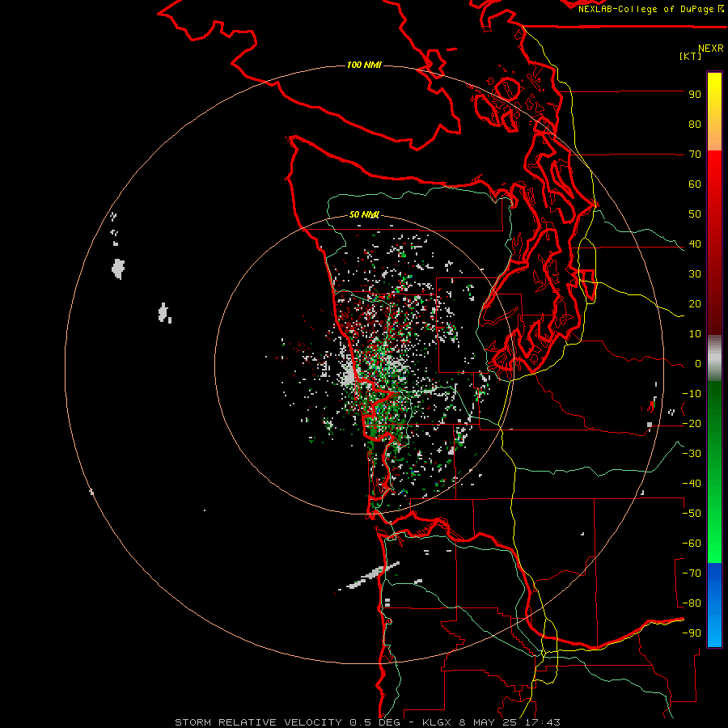Click the light blue colorbar segment

tap(714, 627)
